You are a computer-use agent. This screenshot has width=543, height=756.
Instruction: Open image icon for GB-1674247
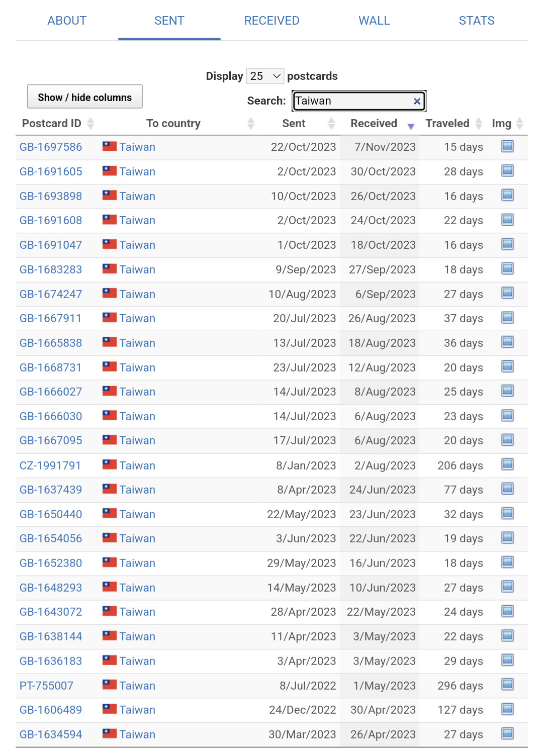pyautogui.click(x=507, y=293)
